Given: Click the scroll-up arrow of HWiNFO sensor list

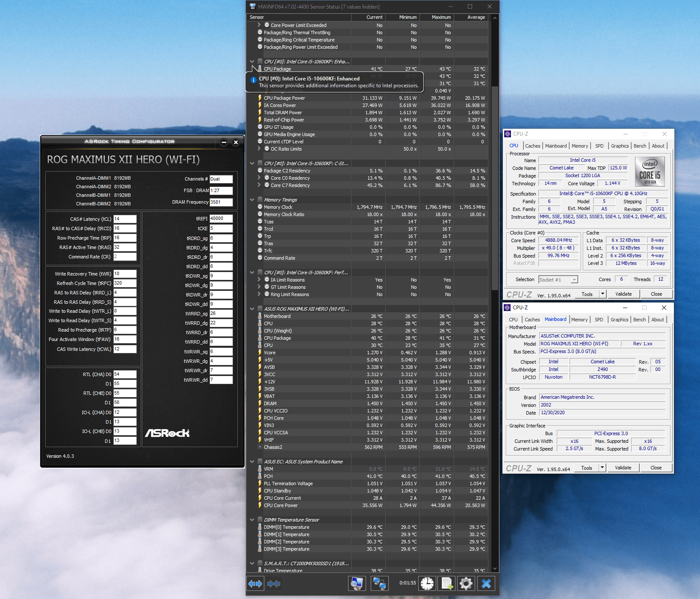Looking at the screenshot, I should pos(495,18).
